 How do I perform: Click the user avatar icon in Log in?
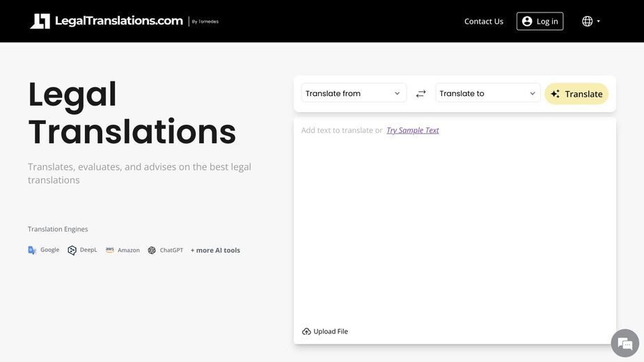(x=527, y=21)
